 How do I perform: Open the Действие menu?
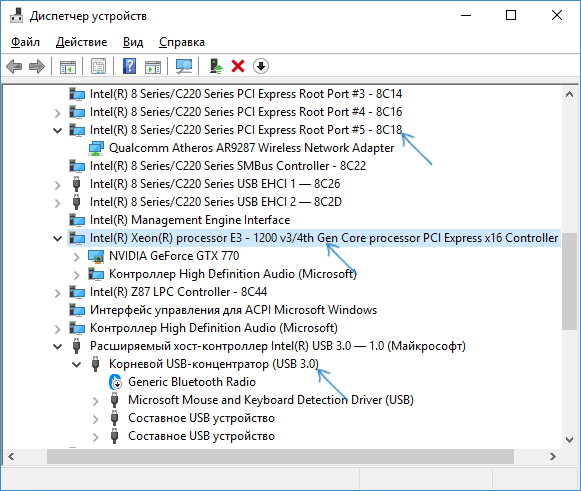(81, 42)
